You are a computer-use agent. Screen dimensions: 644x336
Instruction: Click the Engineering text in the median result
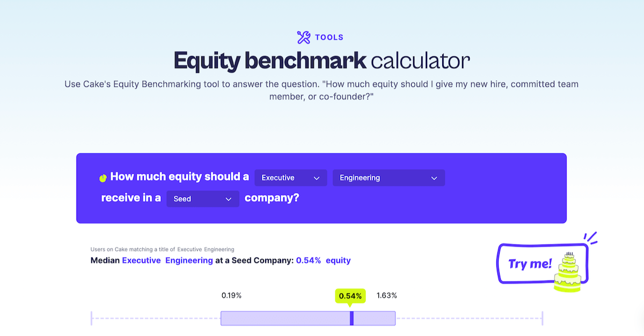coord(189,260)
